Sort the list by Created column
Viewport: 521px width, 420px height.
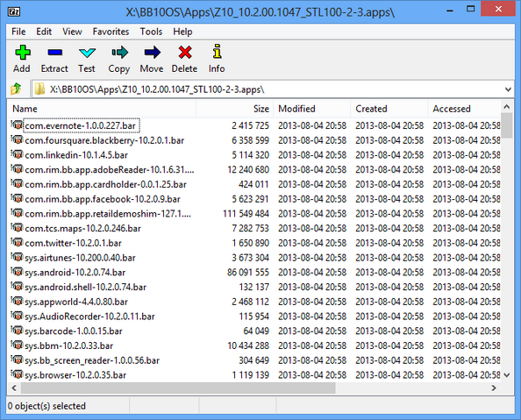[x=389, y=109]
